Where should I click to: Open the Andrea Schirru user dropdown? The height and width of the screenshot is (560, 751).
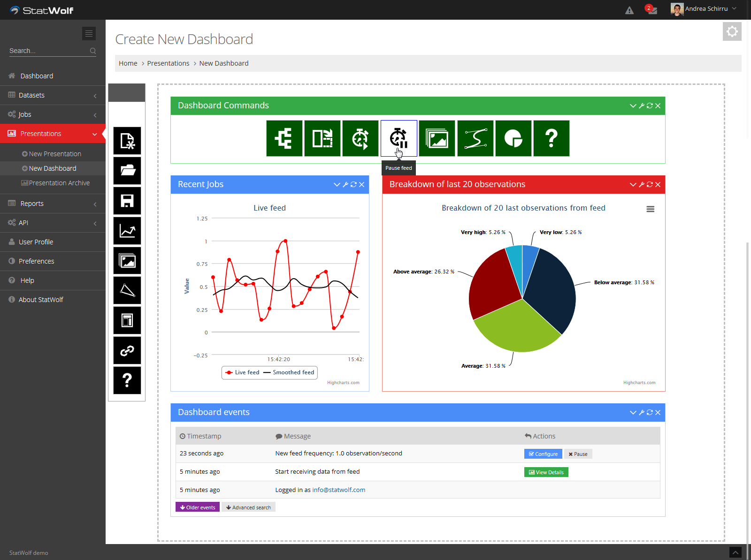pos(704,9)
